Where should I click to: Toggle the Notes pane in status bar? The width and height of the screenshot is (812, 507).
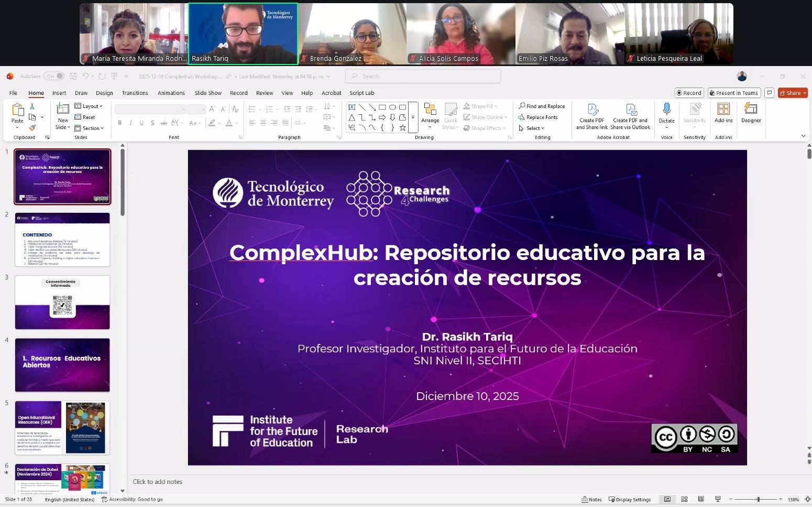(x=592, y=499)
